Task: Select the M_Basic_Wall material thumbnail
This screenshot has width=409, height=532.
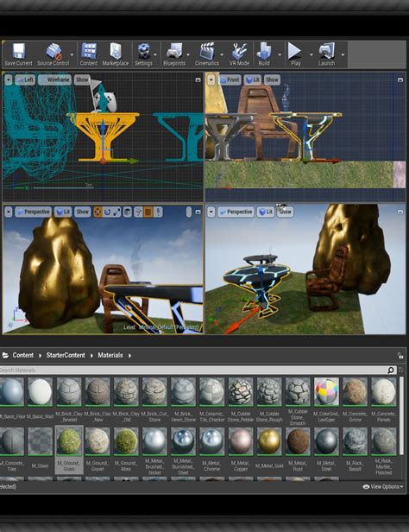Action: coord(40,391)
